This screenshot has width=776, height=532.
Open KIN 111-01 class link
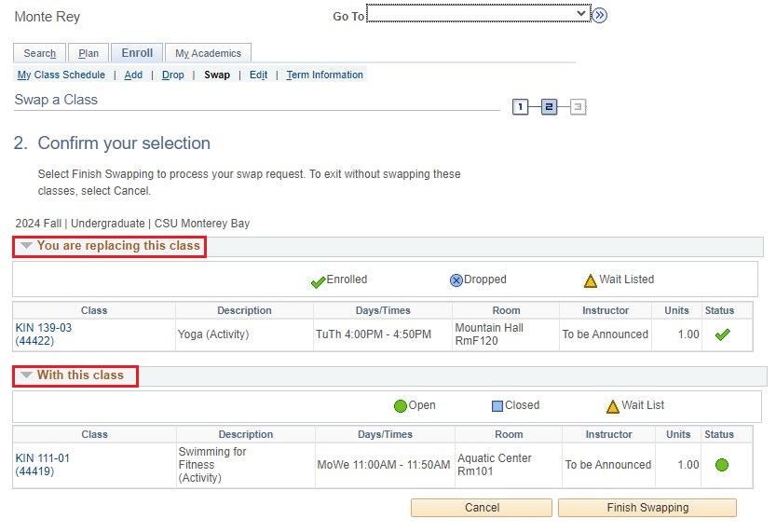pos(43,458)
